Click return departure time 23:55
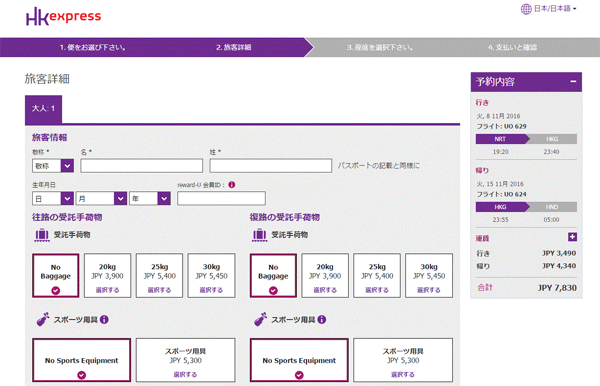Viewport: 600px width, 386px height. [501, 220]
